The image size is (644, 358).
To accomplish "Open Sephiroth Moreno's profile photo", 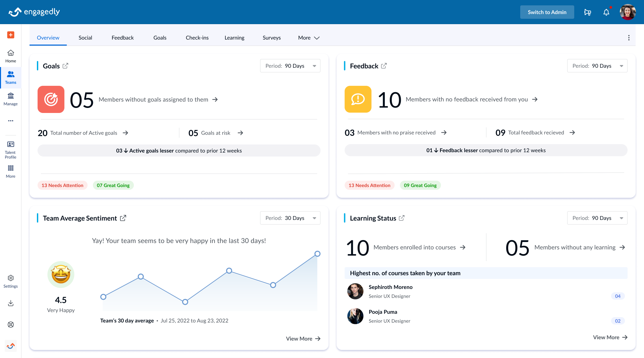I will (x=355, y=291).
